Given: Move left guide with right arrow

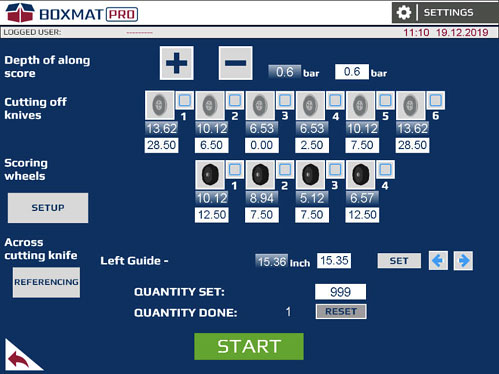Looking at the screenshot, I should pyautogui.click(x=463, y=261).
